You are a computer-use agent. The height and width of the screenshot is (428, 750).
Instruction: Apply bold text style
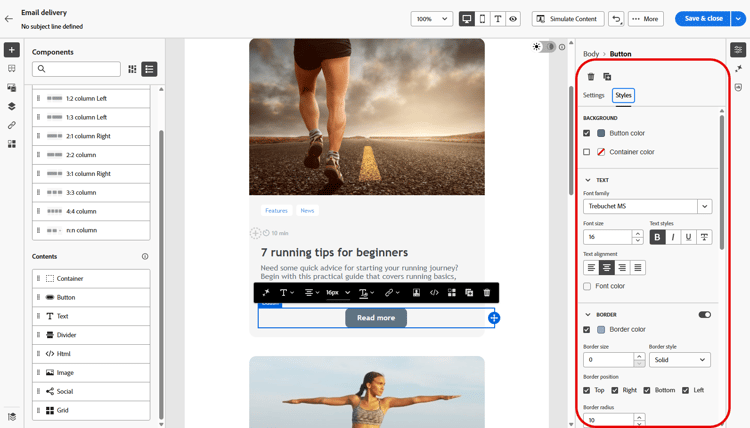(657, 237)
